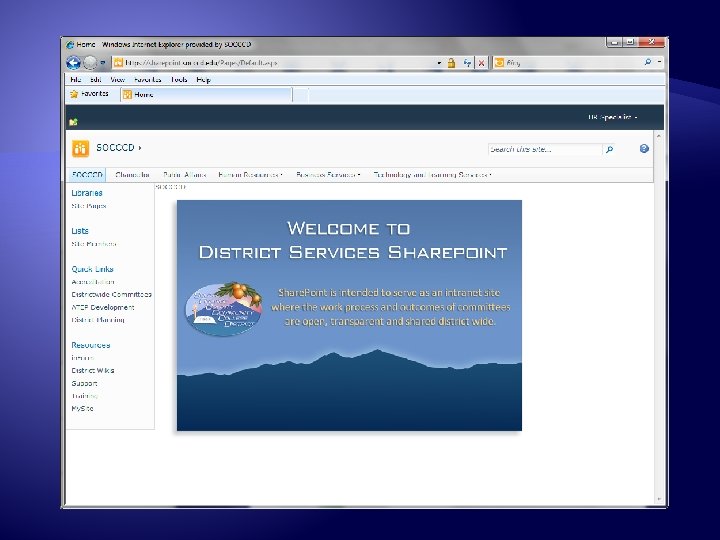Open the search provider dropdown arrow
Image resolution: width=720 pixels, height=540 pixels.
point(659,62)
